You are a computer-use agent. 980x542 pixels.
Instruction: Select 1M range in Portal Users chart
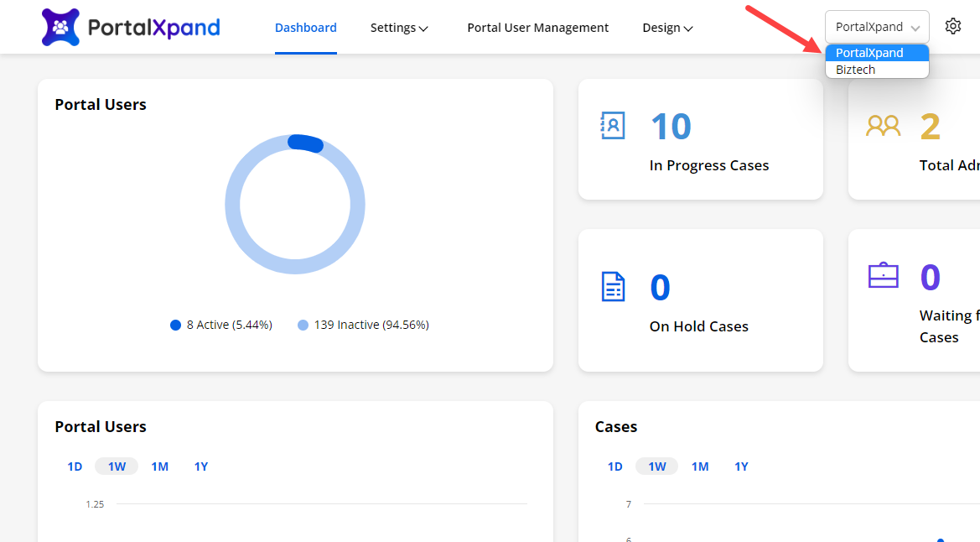coord(159,466)
